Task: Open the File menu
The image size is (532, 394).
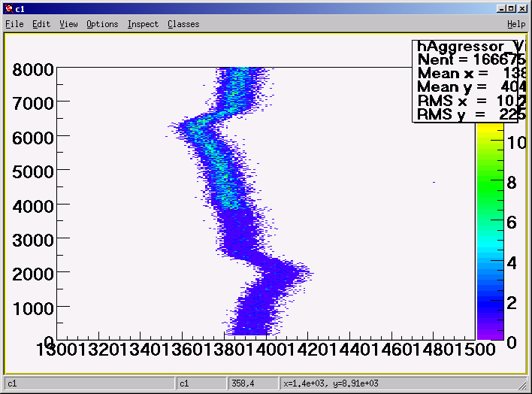Action: point(14,24)
